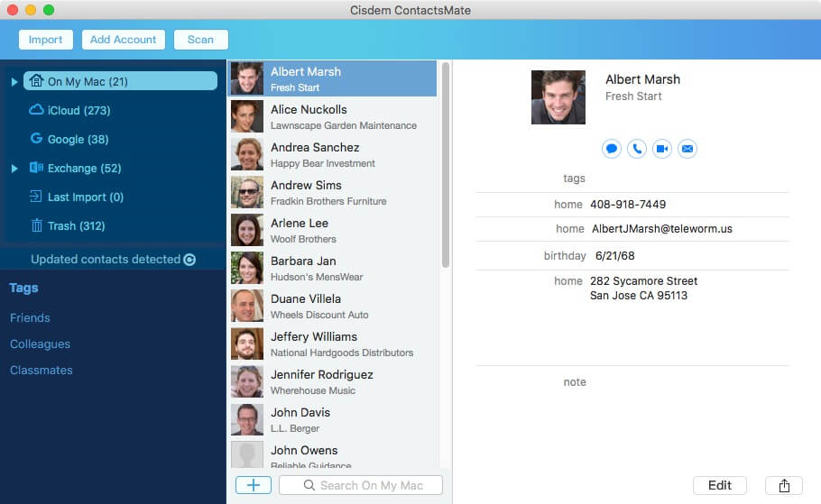Viewport: 821px width, 504px height.
Task: Call contact via phone icon
Action: click(x=637, y=149)
